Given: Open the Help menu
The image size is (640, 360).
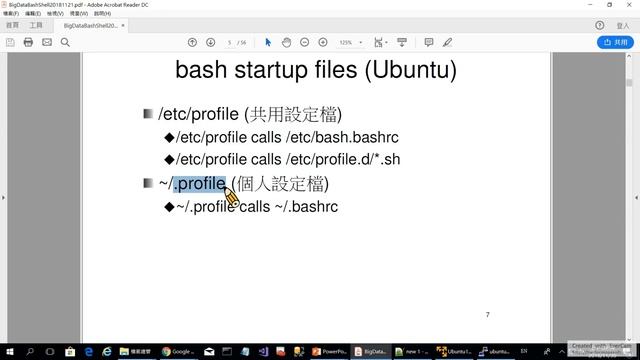Looking at the screenshot, I should pyautogui.click(x=102, y=13).
